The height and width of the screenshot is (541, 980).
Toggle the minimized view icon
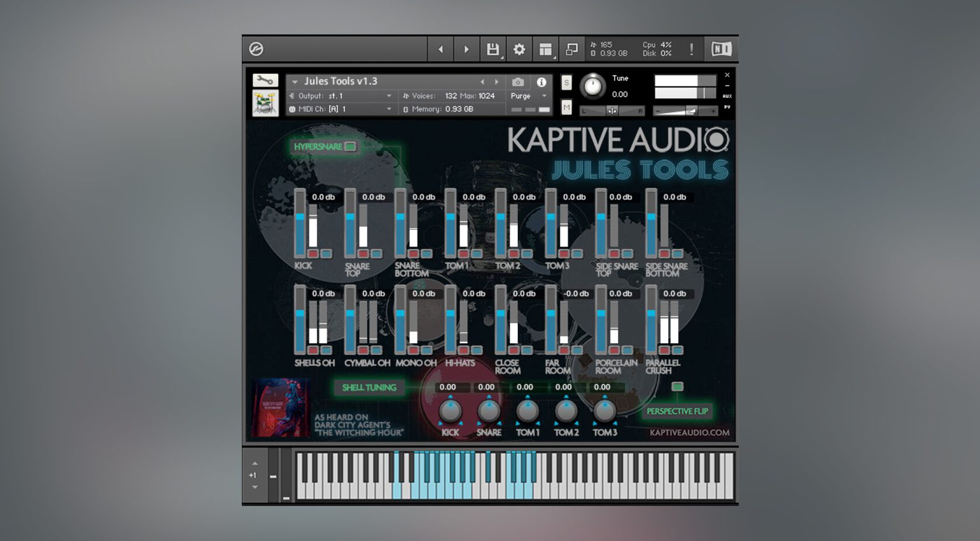click(x=571, y=49)
